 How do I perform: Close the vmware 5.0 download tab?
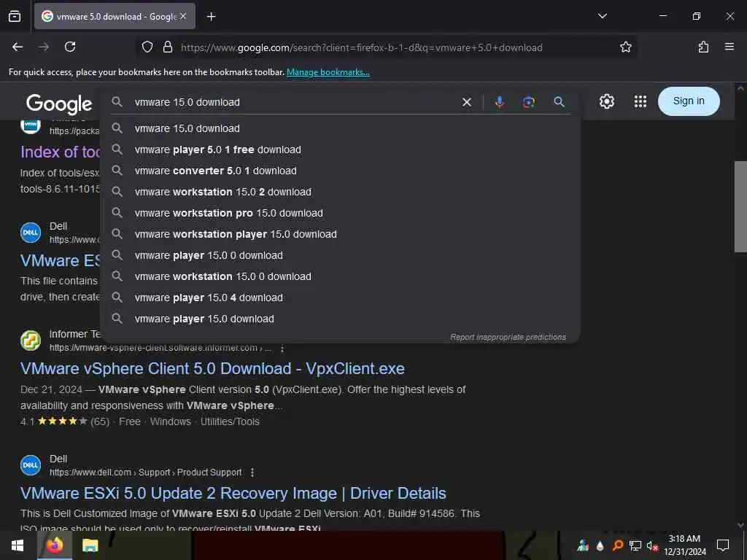[183, 16]
